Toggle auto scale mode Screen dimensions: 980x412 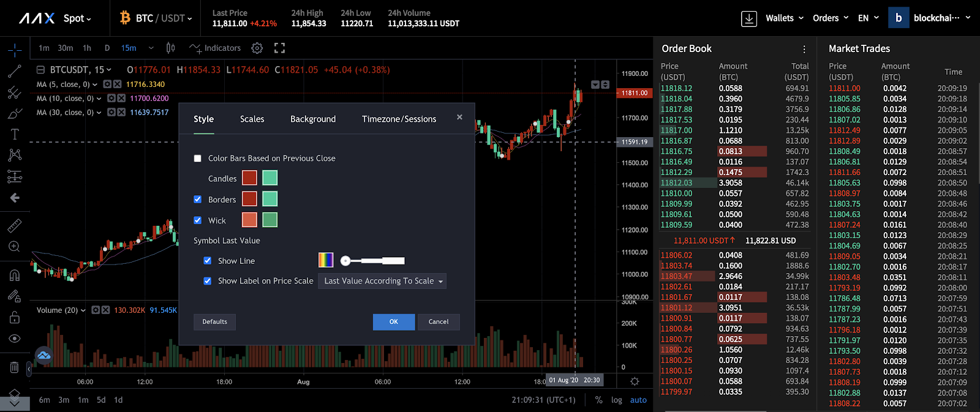[638, 400]
